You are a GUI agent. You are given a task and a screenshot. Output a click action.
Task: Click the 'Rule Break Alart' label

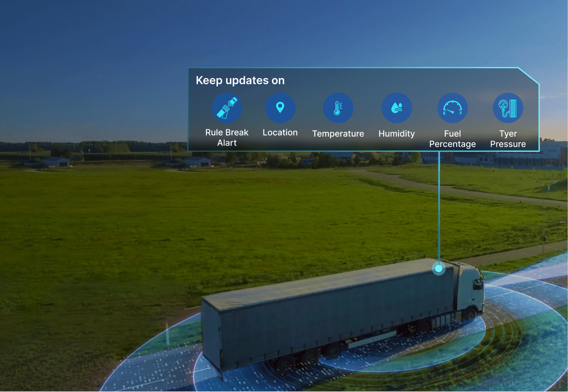tap(227, 137)
